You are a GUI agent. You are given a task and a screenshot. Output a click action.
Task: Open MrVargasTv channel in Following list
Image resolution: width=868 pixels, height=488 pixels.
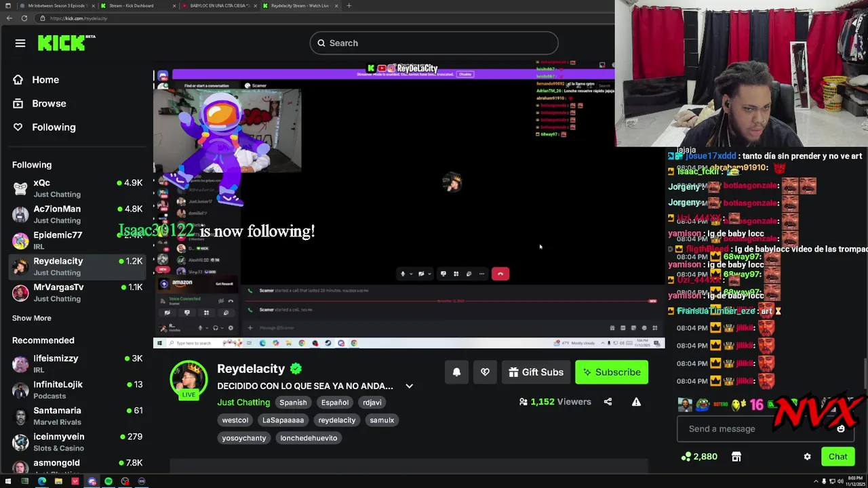pos(77,293)
